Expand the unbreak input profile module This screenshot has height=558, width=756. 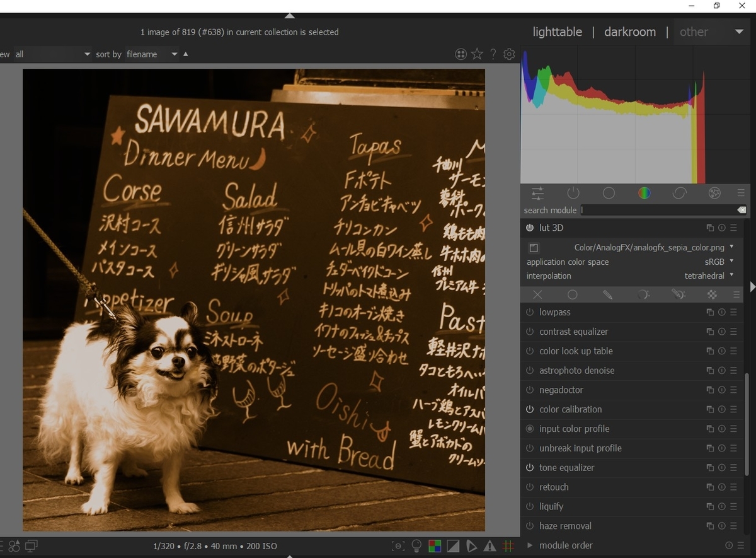[x=580, y=448]
